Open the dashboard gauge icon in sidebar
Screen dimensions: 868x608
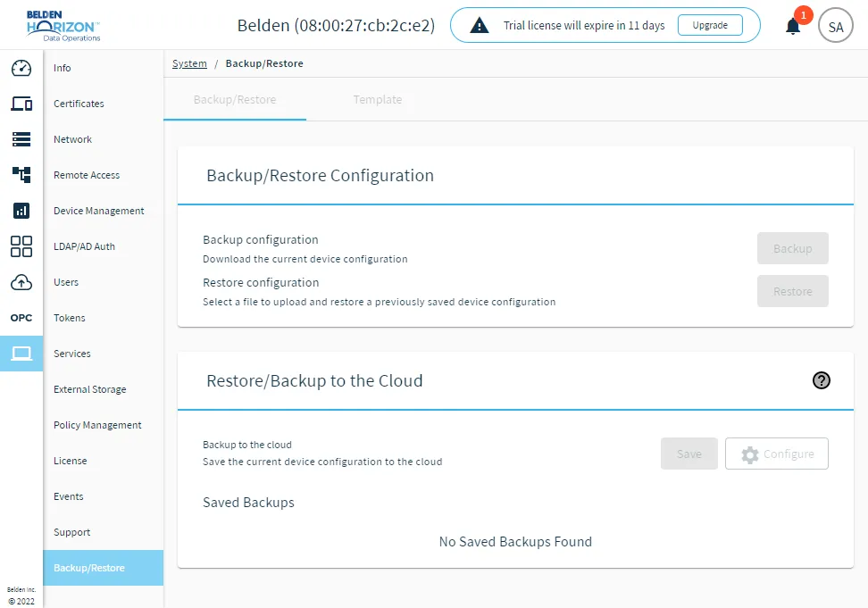pyautogui.click(x=21, y=68)
